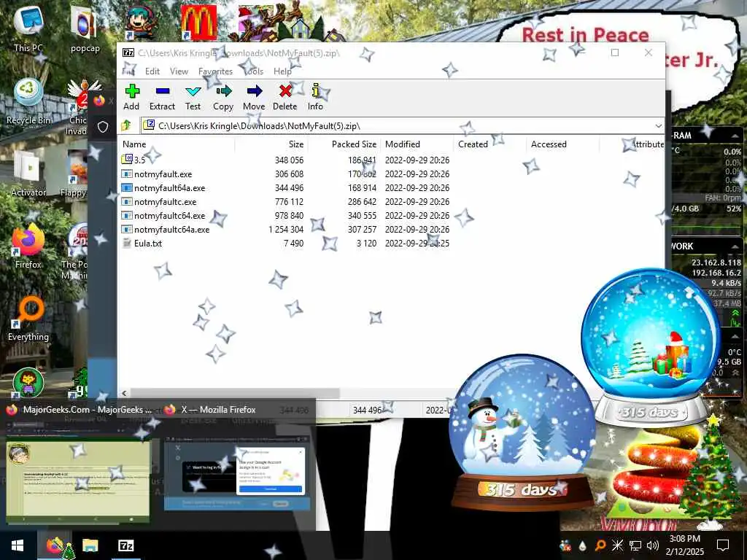Launch Firefox from the desktop shortcut
Viewport: 747px width, 560px height.
(28, 246)
